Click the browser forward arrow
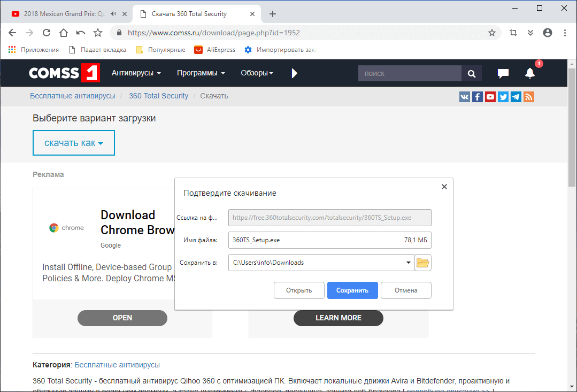 [29, 33]
